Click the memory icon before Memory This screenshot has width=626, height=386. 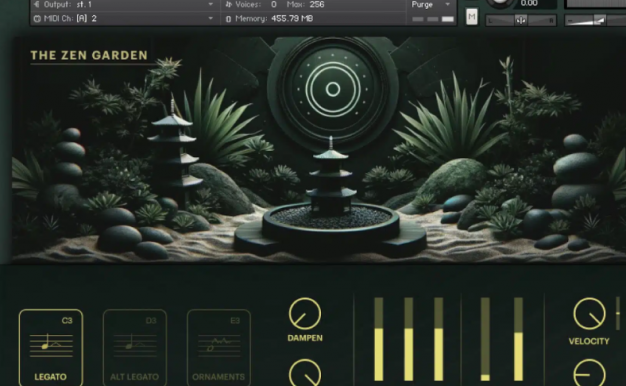pos(228,19)
